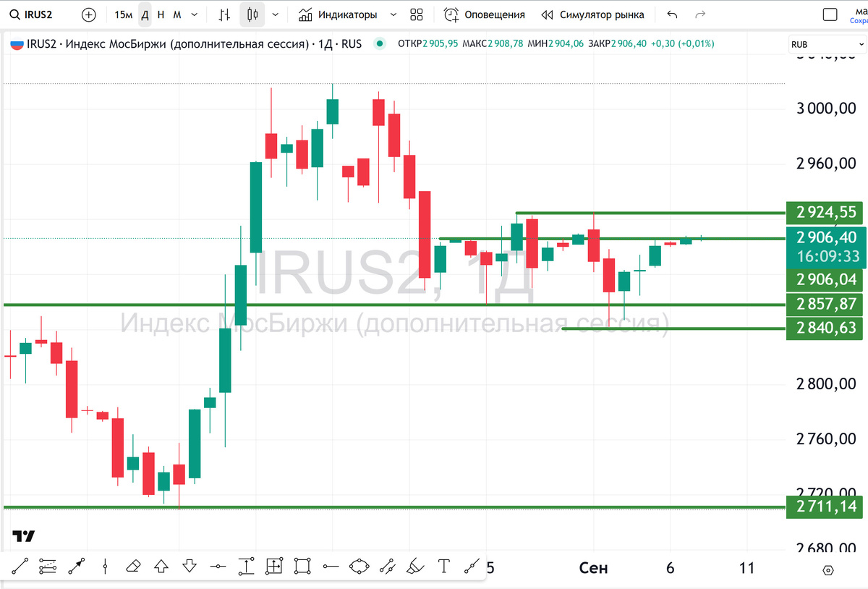Select the text annotation tool

[x=444, y=566]
